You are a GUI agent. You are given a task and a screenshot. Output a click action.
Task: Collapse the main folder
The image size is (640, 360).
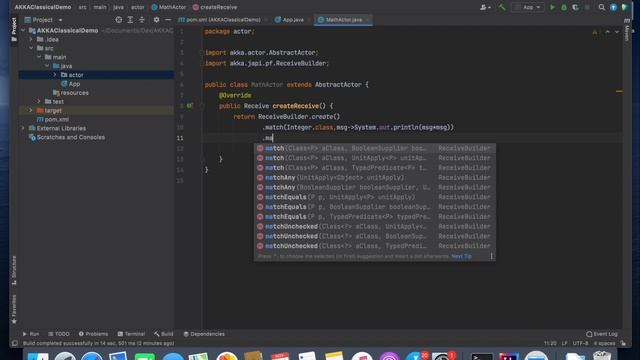click(39, 57)
